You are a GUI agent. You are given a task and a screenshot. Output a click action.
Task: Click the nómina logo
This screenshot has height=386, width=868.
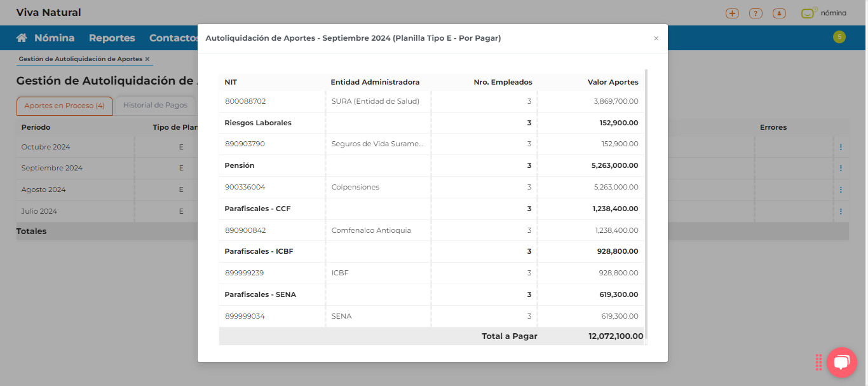coord(823,13)
